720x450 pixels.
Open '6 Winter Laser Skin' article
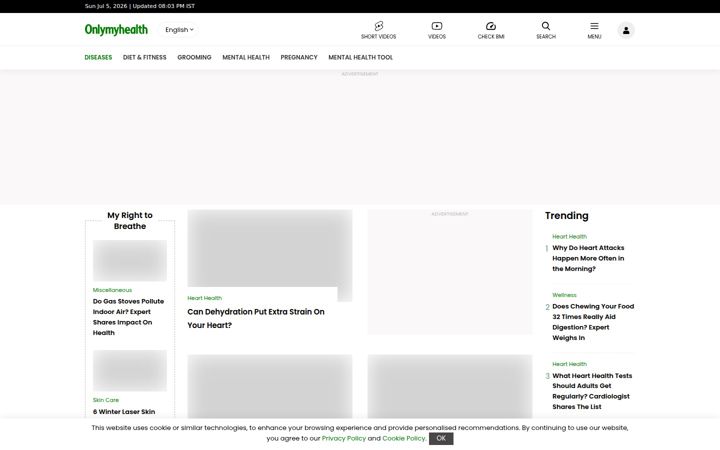[124, 412]
